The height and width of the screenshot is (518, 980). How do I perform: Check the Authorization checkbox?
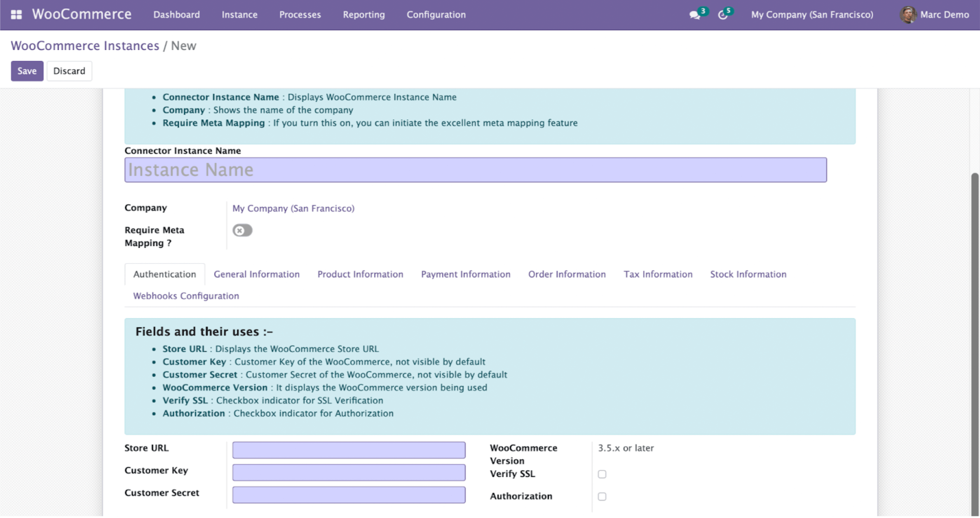point(602,496)
